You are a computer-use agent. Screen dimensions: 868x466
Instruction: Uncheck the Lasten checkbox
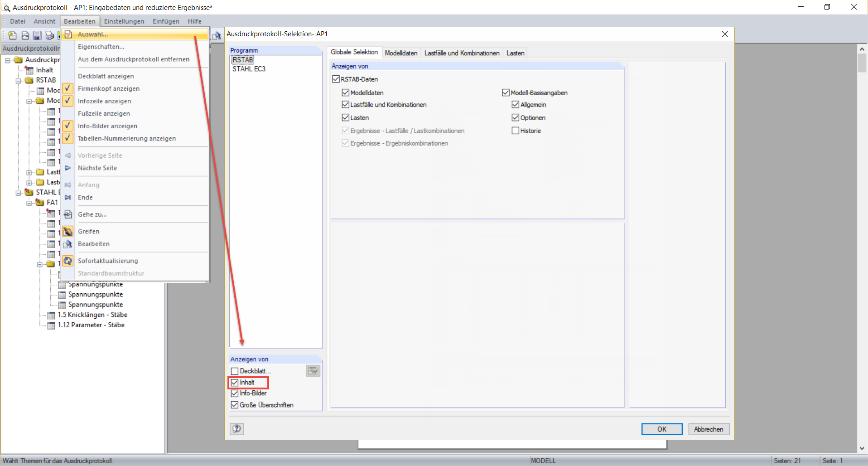tap(346, 117)
